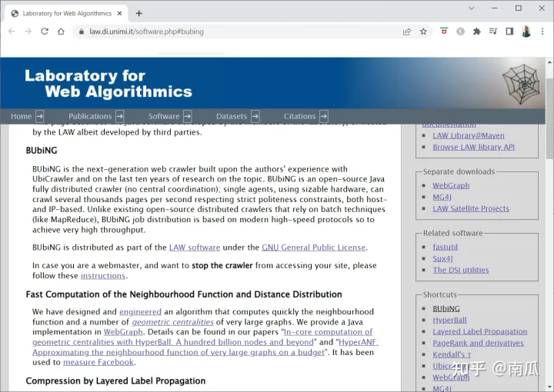Image resolution: width=554 pixels, height=392 pixels.
Task: Open the measure Facebook link
Action: pos(98,362)
